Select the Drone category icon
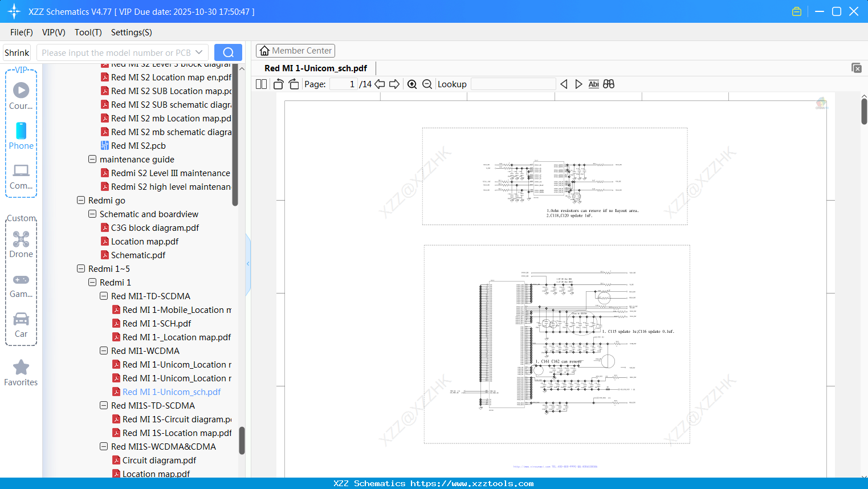The image size is (868, 489). [x=21, y=244]
